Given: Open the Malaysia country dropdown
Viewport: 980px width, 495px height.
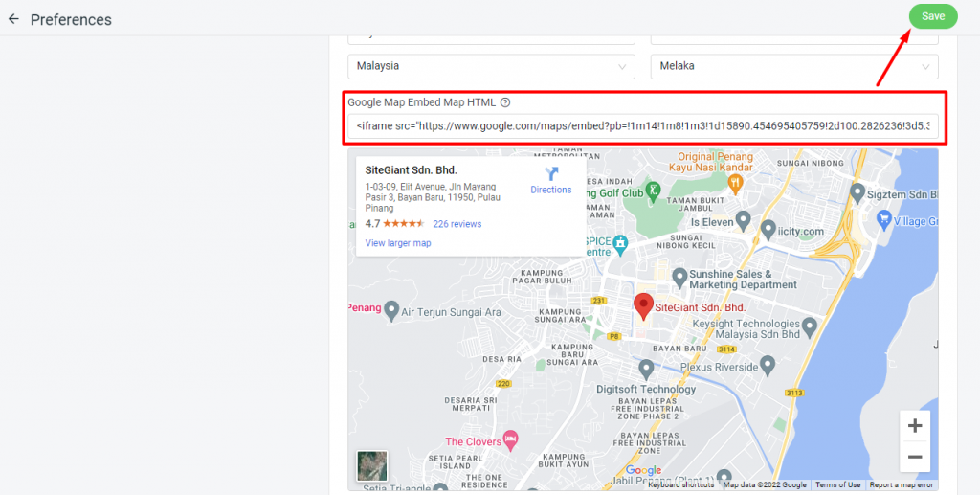Looking at the screenshot, I should (491, 66).
